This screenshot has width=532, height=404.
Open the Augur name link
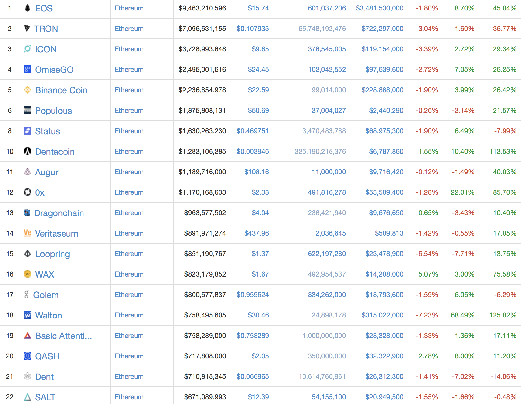47,172
